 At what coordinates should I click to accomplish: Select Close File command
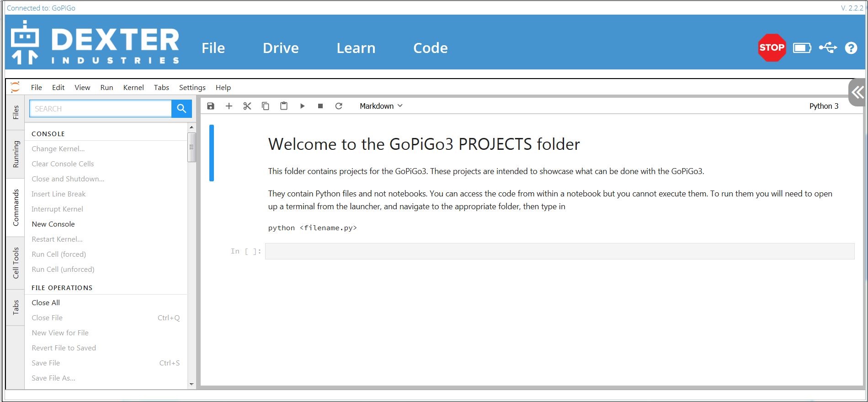click(x=106, y=318)
